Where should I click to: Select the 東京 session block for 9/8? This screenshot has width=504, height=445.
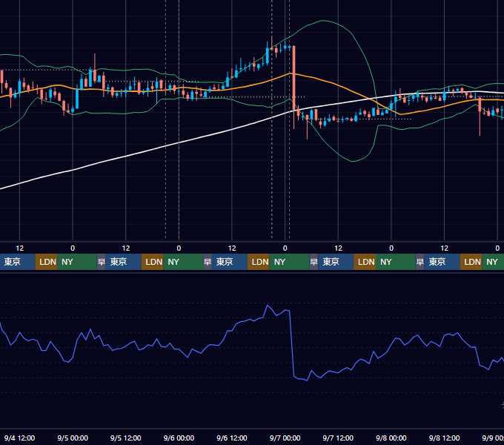[442, 262]
